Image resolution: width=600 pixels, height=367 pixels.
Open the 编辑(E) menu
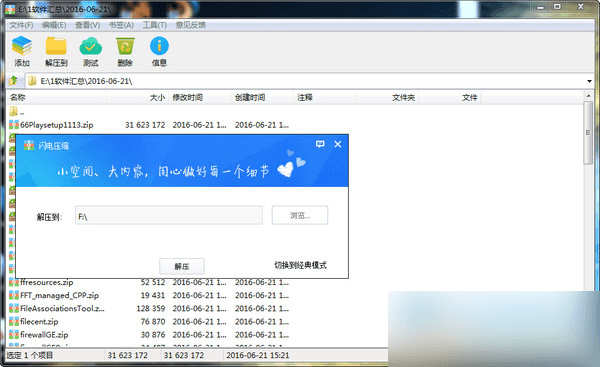tap(54, 25)
